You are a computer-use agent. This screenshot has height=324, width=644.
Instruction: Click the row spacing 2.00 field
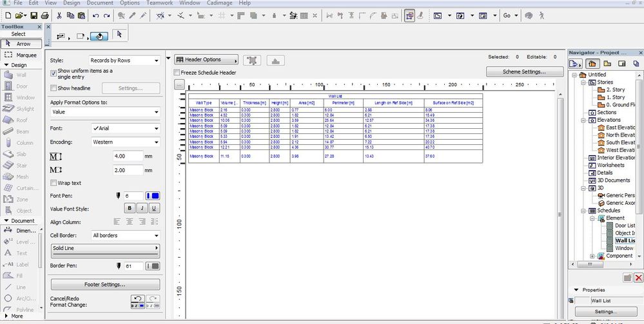coord(128,170)
